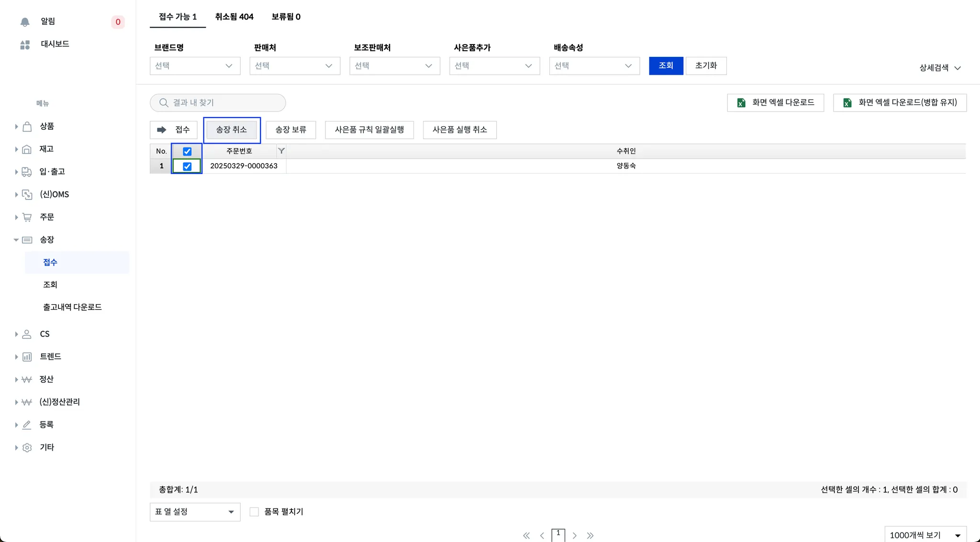Click the 재고 warehouse icon
The height and width of the screenshot is (542, 980).
(27, 149)
